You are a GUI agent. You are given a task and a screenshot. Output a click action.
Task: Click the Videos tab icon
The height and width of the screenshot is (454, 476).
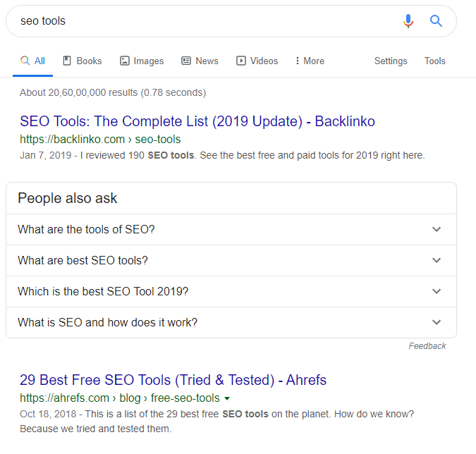pyautogui.click(x=241, y=61)
